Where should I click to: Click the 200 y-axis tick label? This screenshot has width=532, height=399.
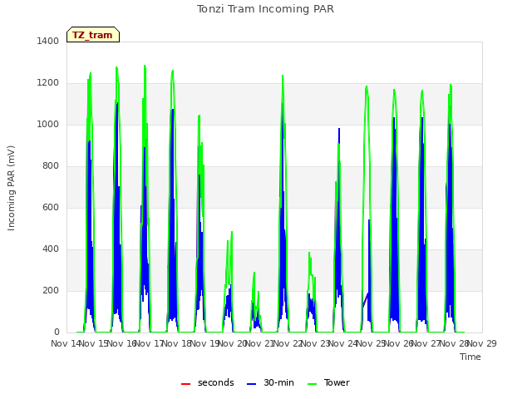pyautogui.click(x=51, y=290)
